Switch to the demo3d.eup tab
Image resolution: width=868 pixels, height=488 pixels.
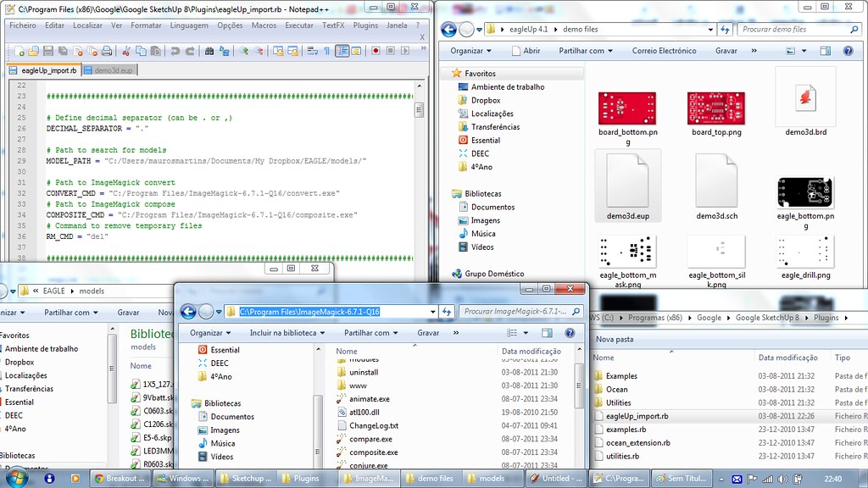(109, 70)
